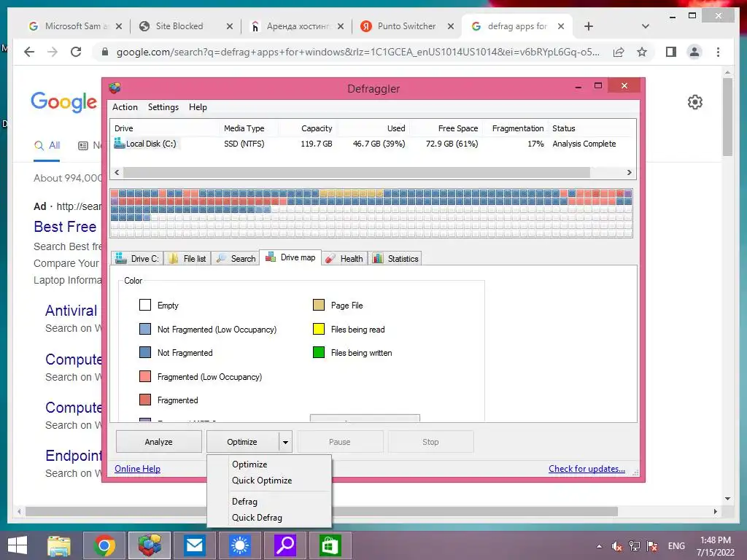Click the main Optimize button

pyautogui.click(x=242, y=442)
